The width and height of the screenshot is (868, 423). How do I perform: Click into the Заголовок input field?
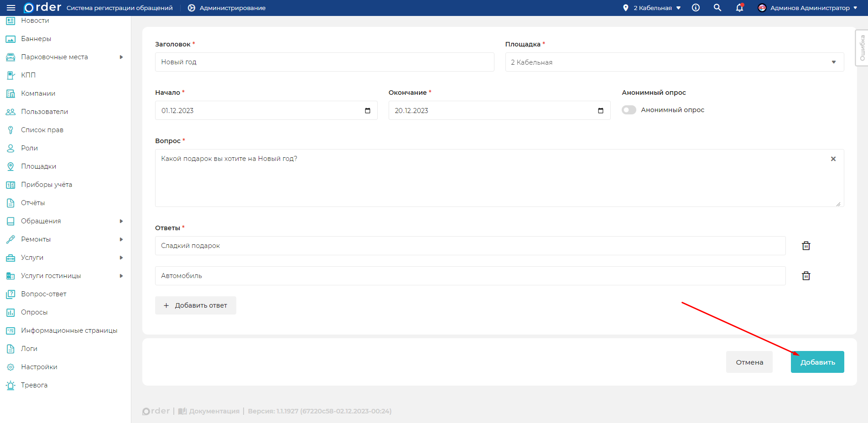coord(324,62)
